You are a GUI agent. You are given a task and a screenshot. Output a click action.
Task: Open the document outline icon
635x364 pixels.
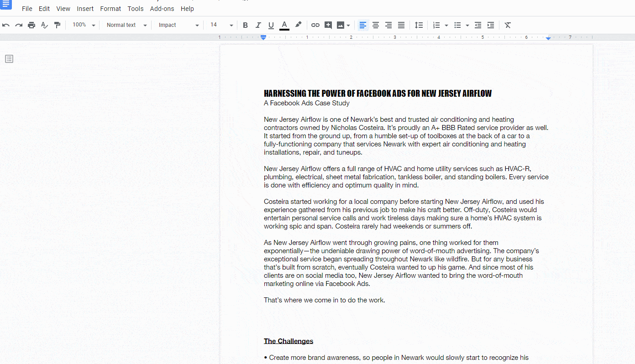coord(9,59)
